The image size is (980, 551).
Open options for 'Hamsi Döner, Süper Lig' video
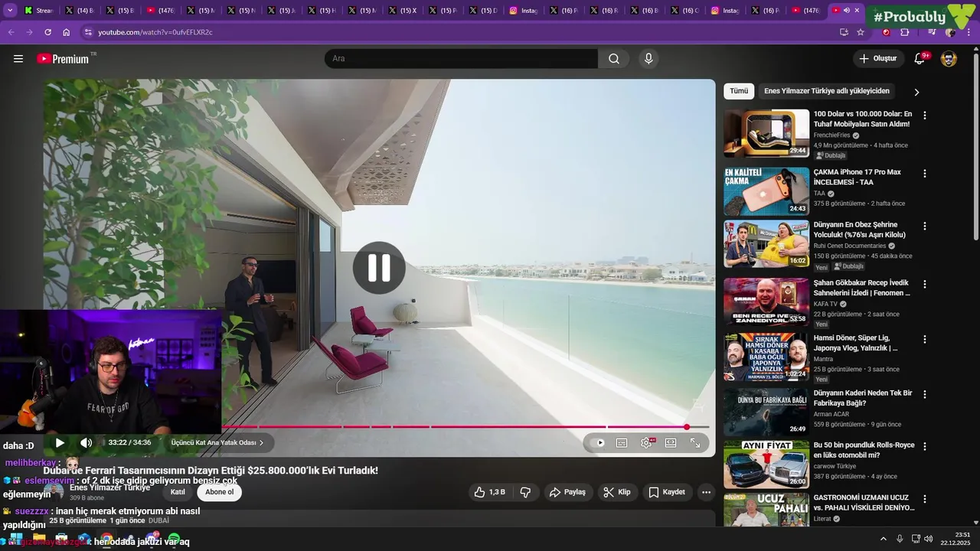tap(924, 339)
